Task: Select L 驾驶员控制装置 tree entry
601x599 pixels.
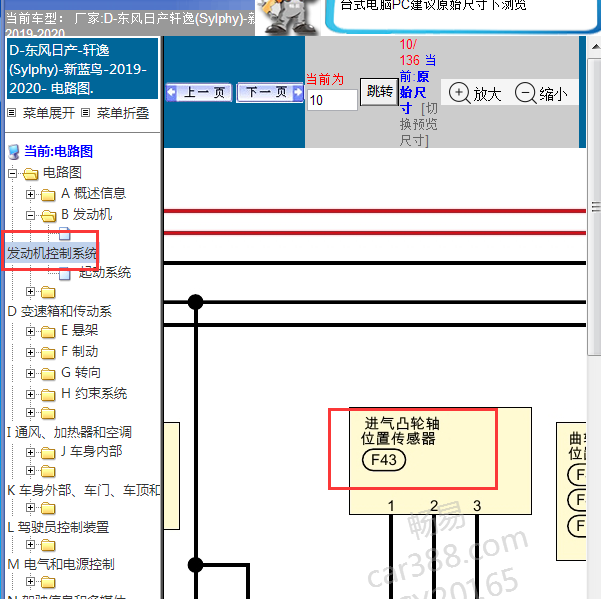Action: tap(58, 527)
